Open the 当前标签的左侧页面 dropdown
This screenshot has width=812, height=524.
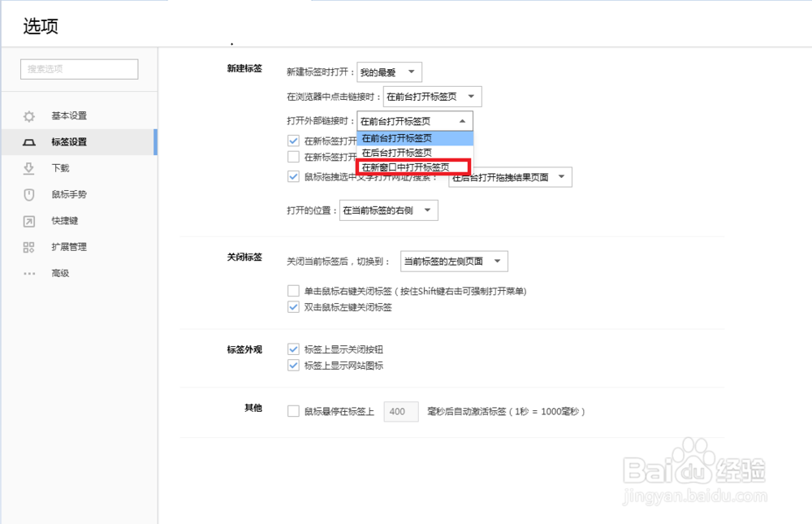(454, 261)
